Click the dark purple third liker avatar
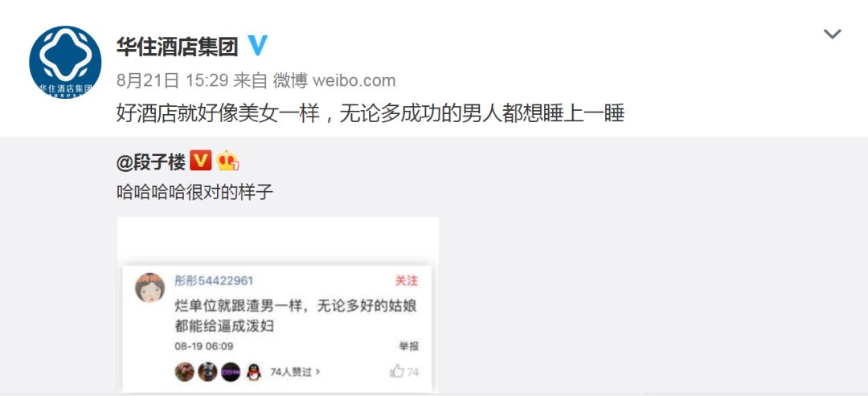 point(231,372)
